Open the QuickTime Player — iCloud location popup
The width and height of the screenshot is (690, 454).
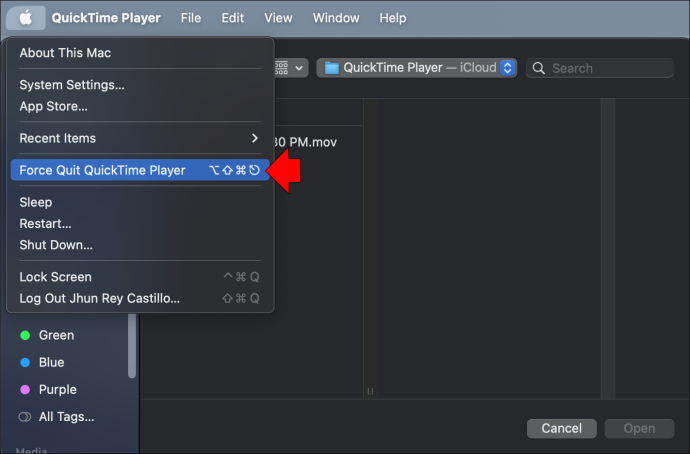[x=416, y=68]
